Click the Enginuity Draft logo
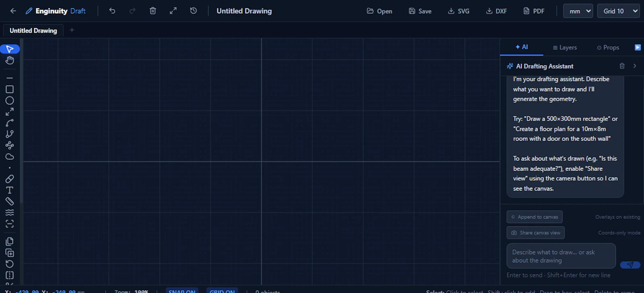644x293 pixels. (x=56, y=11)
